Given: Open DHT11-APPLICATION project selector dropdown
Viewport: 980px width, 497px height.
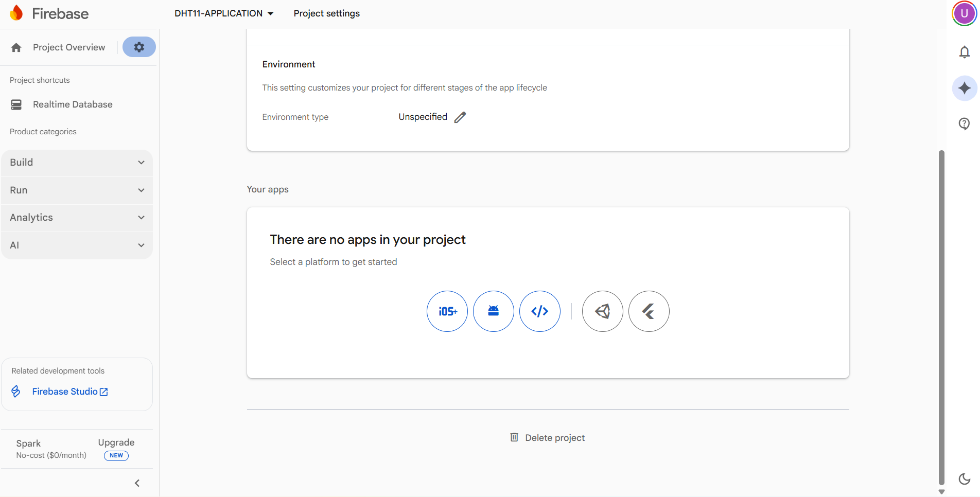Looking at the screenshot, I should point(224,13).
